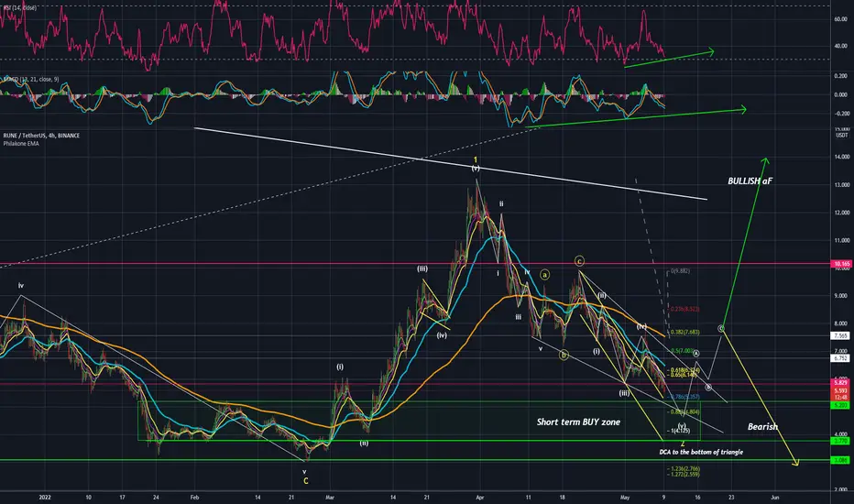Click the 7.565 white price label

coord(840,336)
